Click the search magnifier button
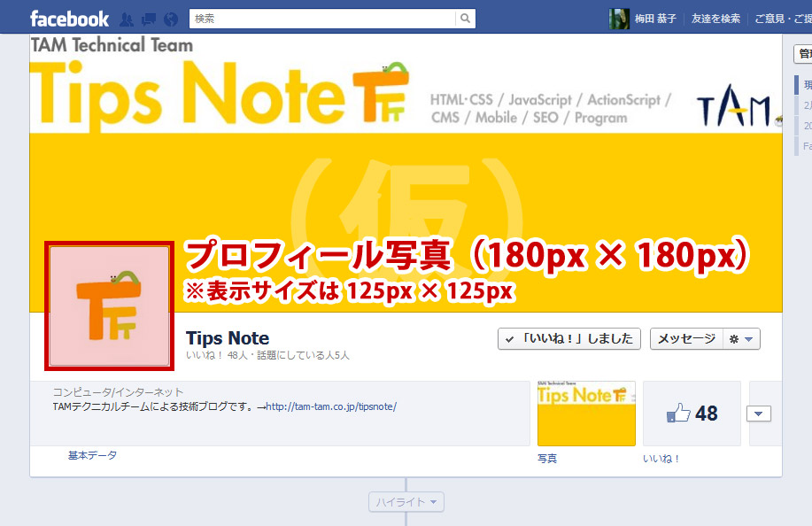Screen dimensions: 812x526 click(465, 19)
